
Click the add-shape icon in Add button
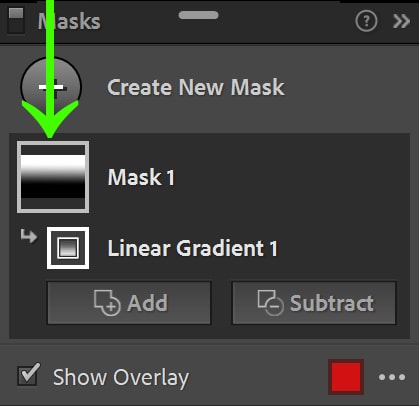click(107, 303)
